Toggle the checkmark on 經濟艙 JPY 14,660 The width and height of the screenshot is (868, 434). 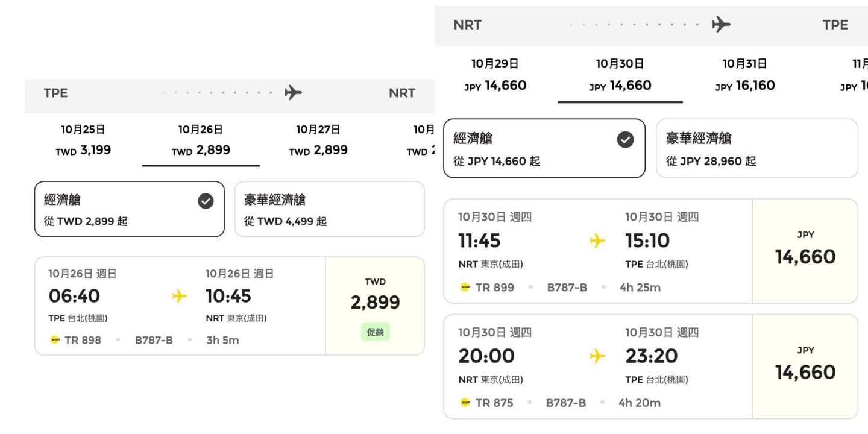tap(625, 140)
